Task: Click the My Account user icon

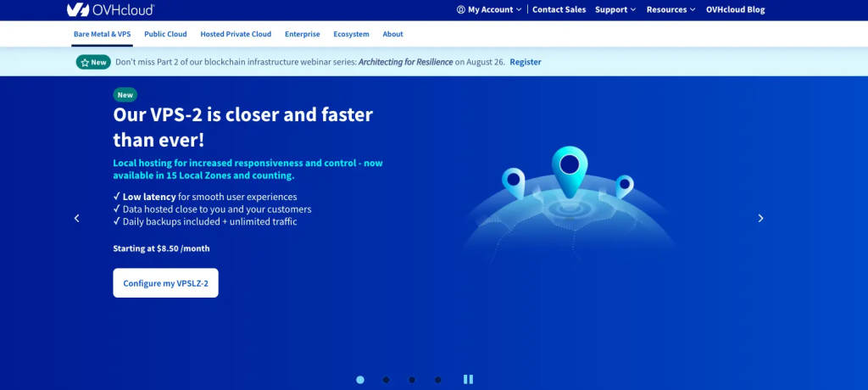Action: tap(460, 9)
